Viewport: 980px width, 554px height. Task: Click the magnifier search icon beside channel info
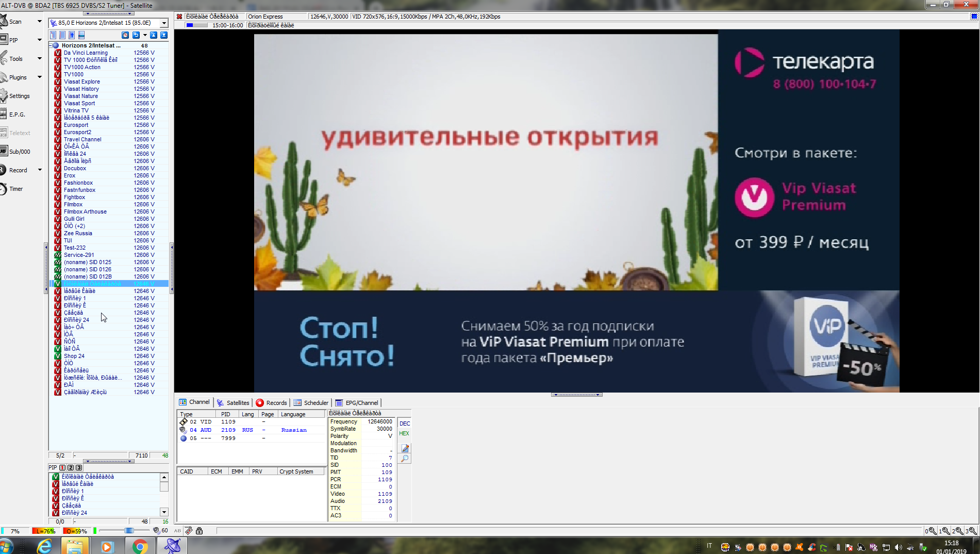(x=405, y=459)
